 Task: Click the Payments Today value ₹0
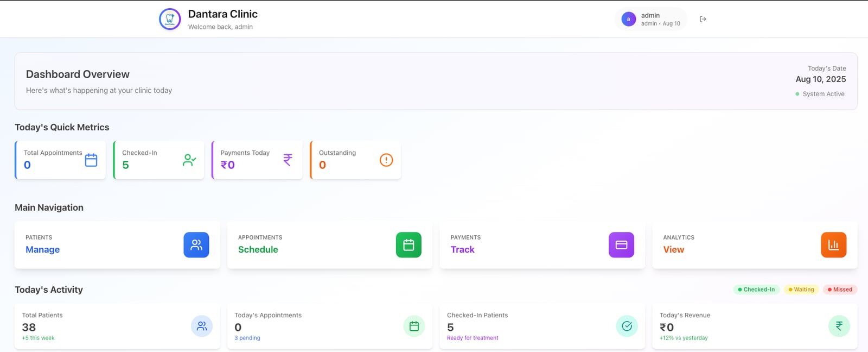pyautogui.click(x=227, y=165)
